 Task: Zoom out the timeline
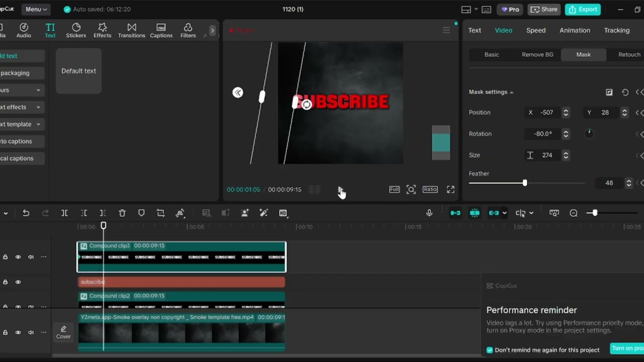point(574,213)
